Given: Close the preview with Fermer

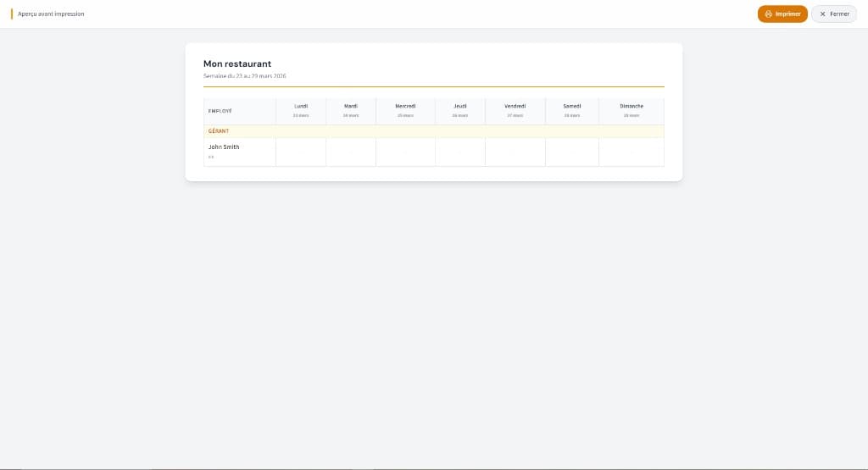Looking at the screenshot, I should point(834,14).
